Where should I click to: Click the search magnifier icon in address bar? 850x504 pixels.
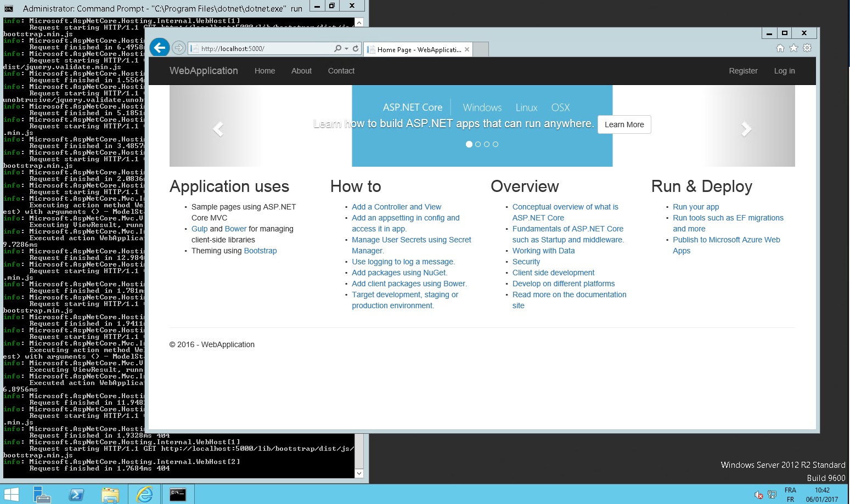(337, 48)
